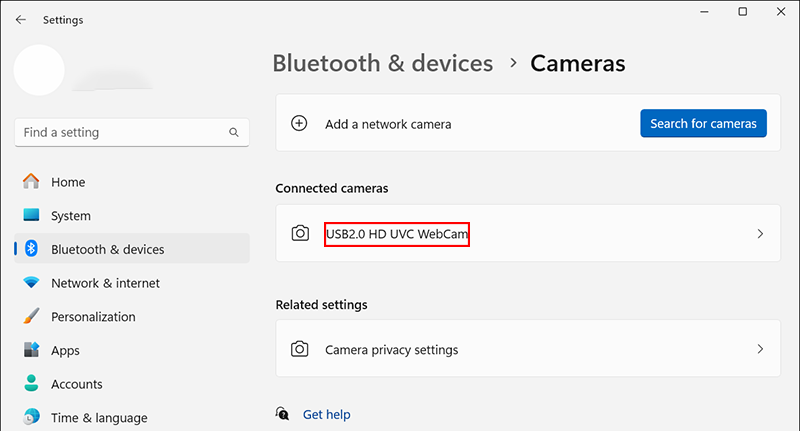Click the Bluetooth & devices breadcrumb
800x431 pixels.
[383, 63]
